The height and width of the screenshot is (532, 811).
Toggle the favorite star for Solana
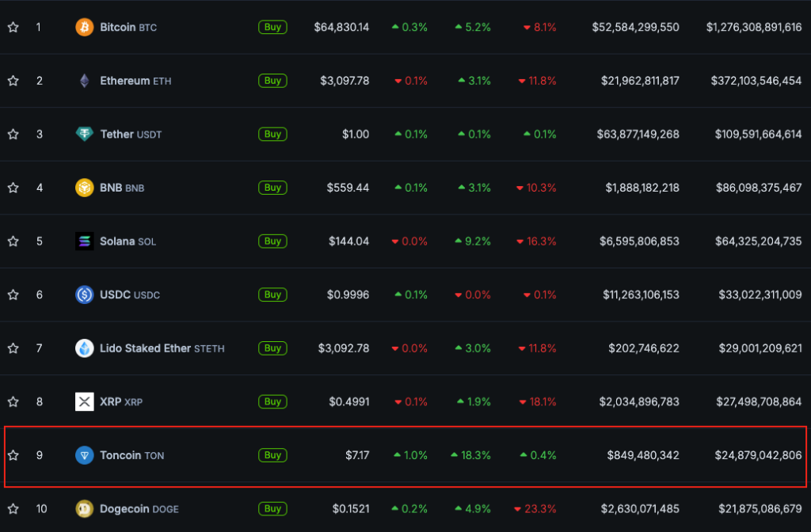pos(13,241)
